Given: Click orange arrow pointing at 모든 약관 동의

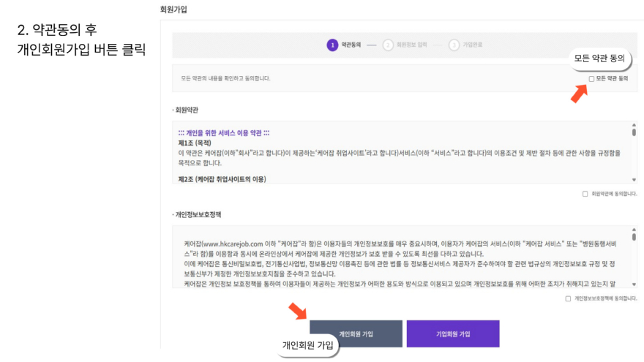Looking at the screenshot, I should [579, 92].
